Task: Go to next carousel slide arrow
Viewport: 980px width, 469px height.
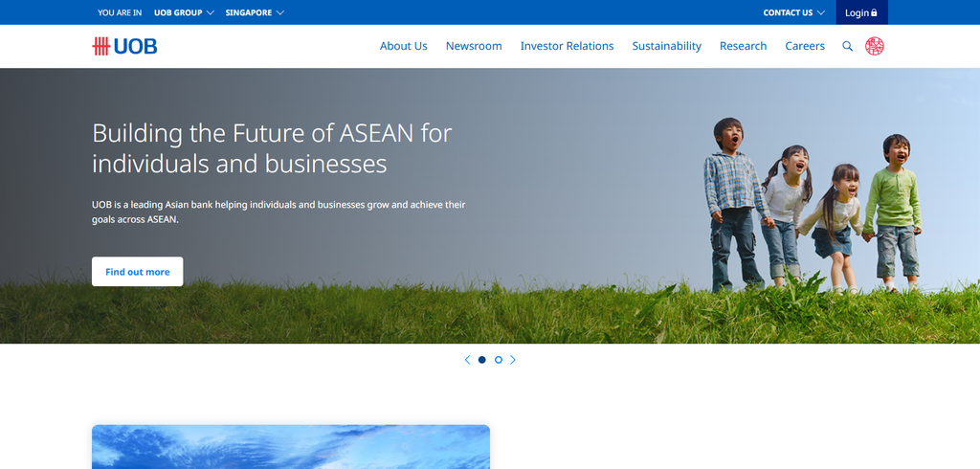Action: point(513,360)
